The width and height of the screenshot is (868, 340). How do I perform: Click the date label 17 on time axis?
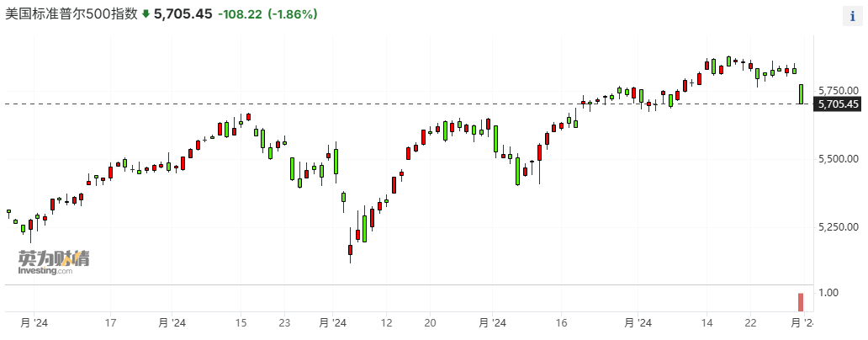tap(110, 322)
